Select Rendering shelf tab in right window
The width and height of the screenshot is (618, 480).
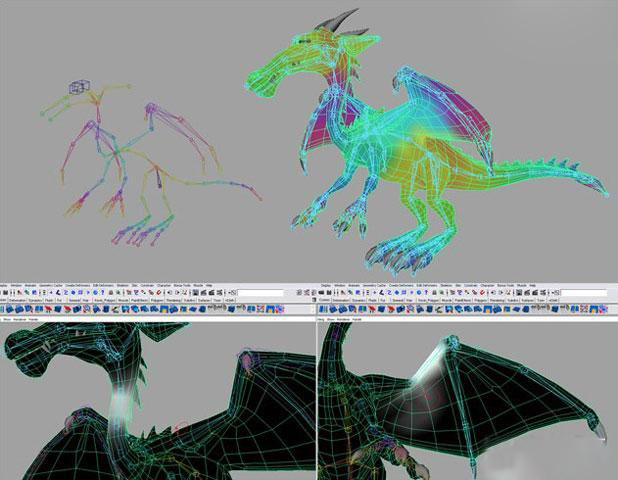coord(497,300)
